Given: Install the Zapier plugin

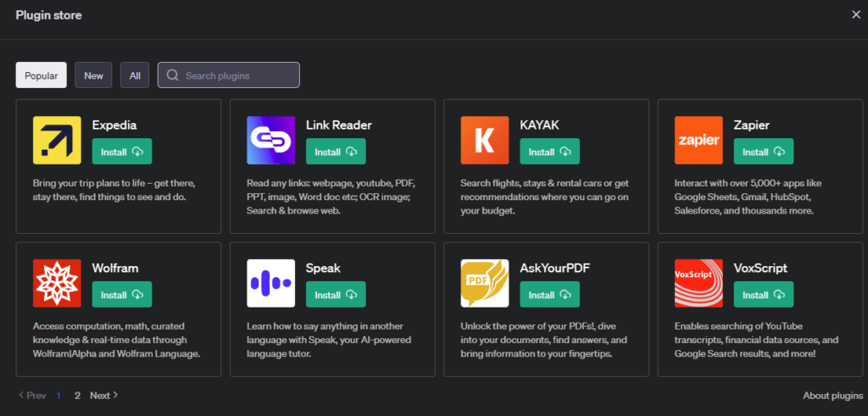Looking at the screenshot, I should tap(764, 152).
